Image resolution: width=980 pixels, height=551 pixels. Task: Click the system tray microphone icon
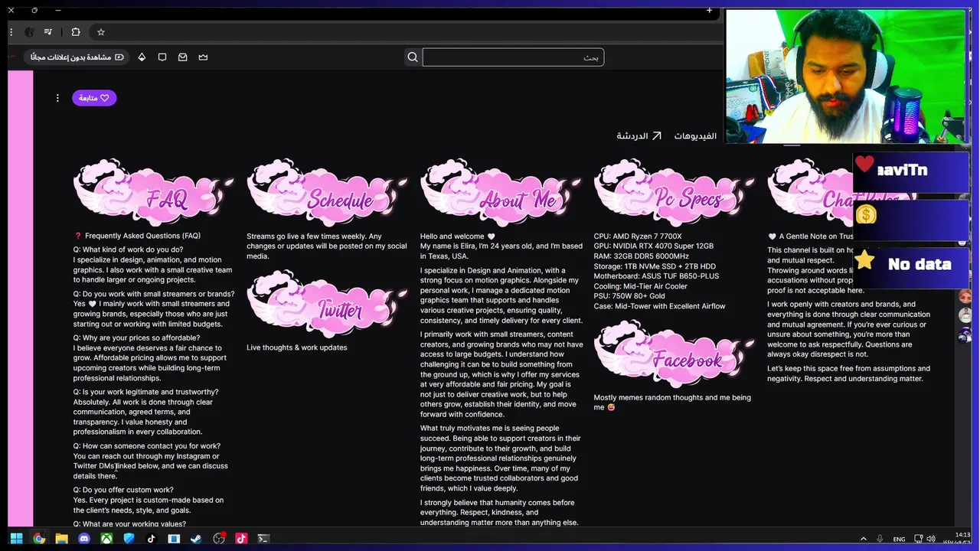880,539
